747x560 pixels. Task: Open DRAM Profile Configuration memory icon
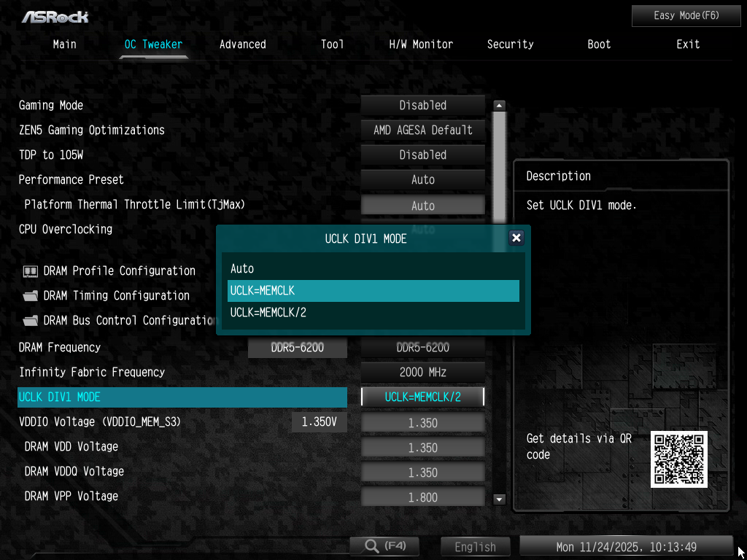click(x=31, y=271)
